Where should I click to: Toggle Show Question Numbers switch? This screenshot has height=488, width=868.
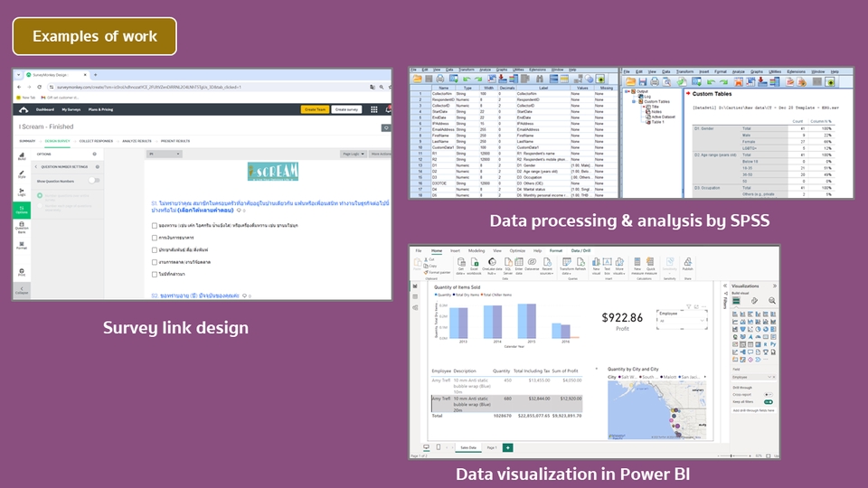coord(94,181)
